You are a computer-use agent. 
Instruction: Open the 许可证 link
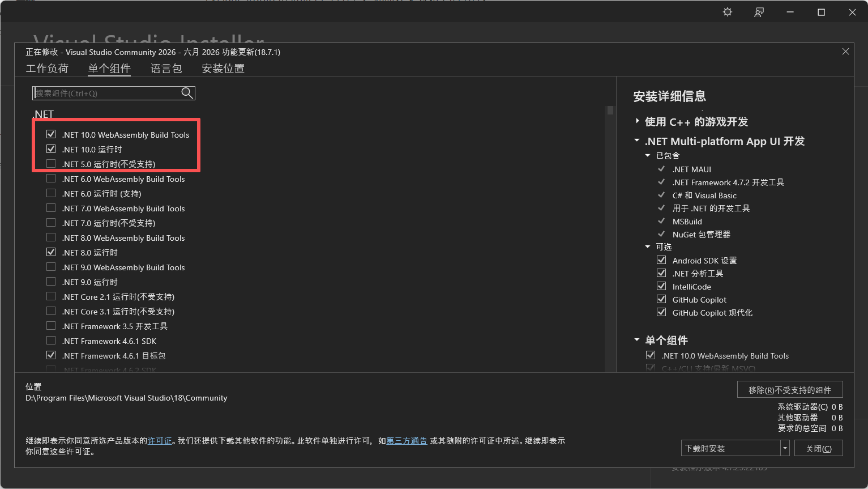(x=160, y=440)
